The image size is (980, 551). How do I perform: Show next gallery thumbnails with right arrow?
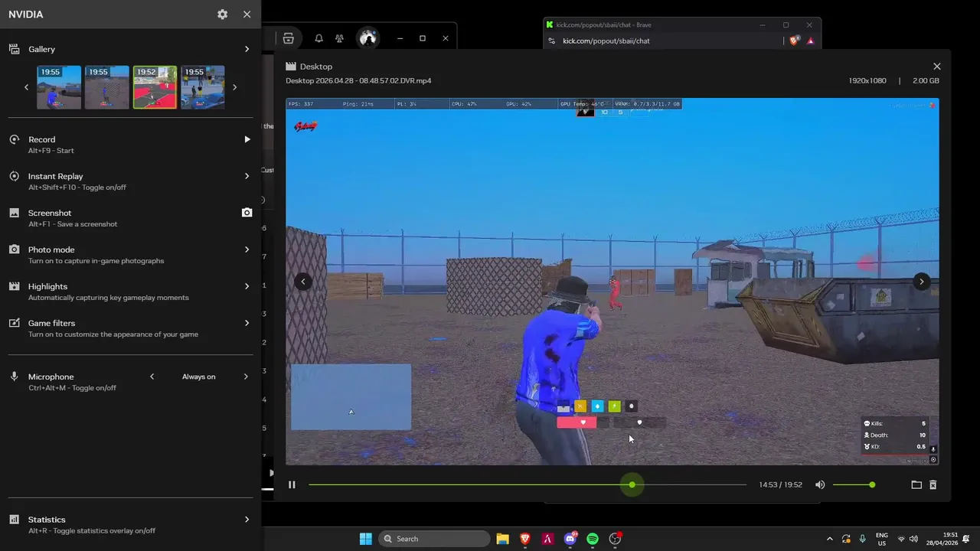coord(234,87)
